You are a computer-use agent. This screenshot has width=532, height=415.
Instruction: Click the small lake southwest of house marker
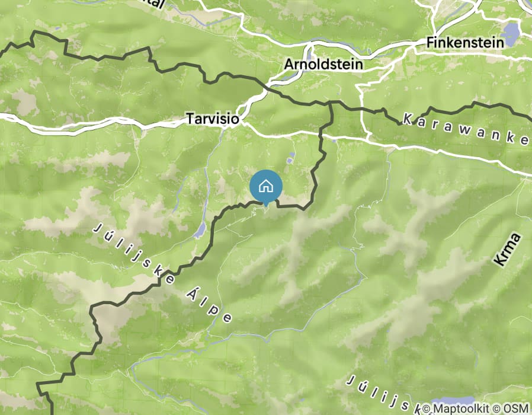coord(199,230)
